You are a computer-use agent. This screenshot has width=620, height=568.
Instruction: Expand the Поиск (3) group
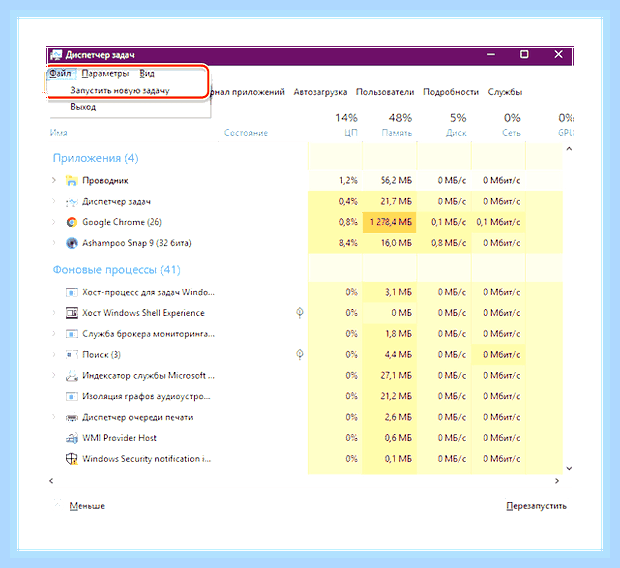pos(54,354)
